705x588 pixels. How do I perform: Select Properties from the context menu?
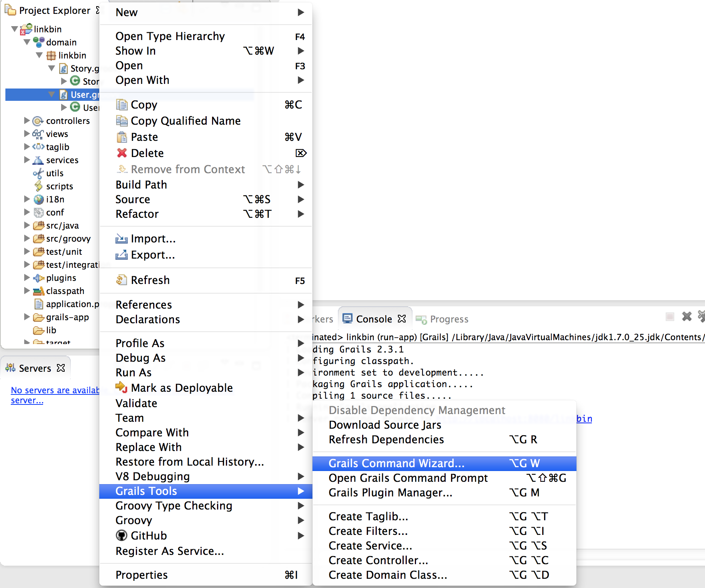[142, 575]
